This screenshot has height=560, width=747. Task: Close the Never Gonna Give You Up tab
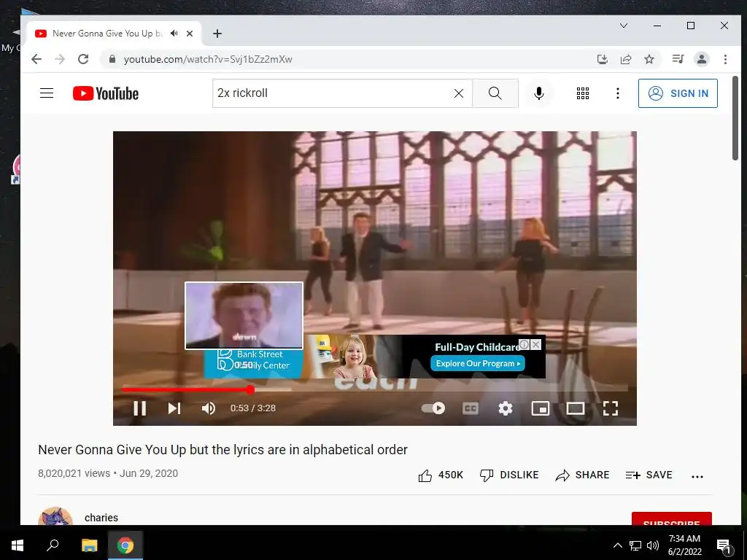[190, 34]
